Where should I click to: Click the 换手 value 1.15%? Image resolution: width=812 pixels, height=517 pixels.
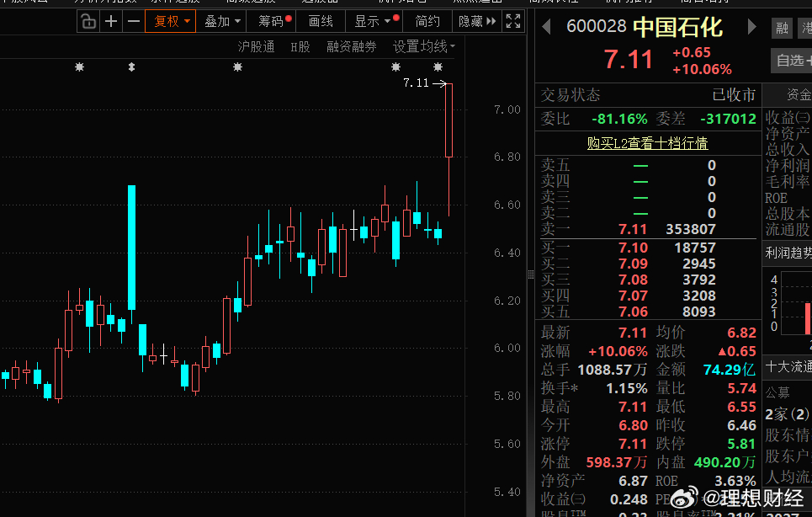point(627,388)
